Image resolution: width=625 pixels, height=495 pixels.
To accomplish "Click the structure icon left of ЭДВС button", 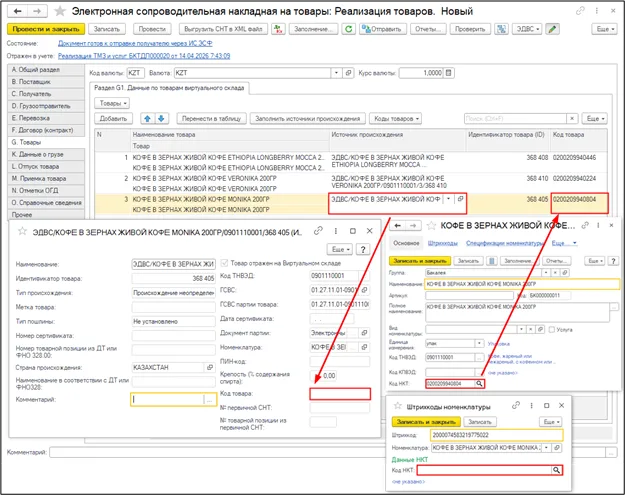I will point(501,29).
